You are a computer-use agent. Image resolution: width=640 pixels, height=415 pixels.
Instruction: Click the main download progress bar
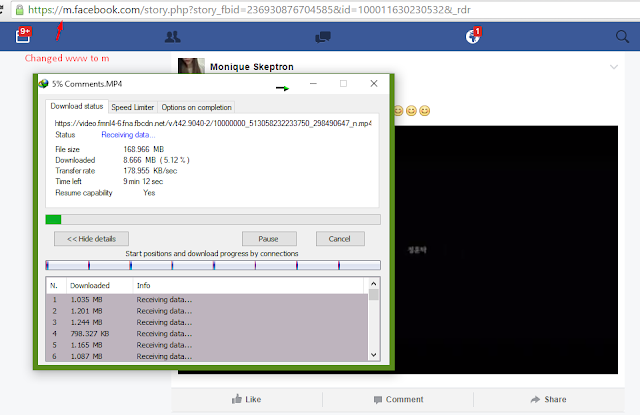(213, 220)
